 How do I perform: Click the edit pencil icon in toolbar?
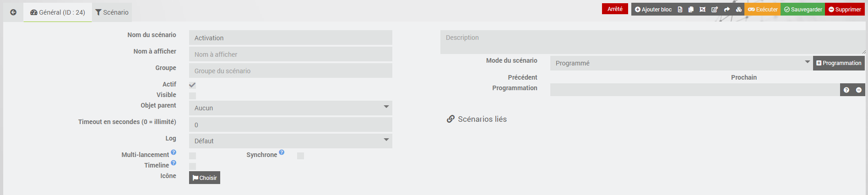tap(715, 10)
